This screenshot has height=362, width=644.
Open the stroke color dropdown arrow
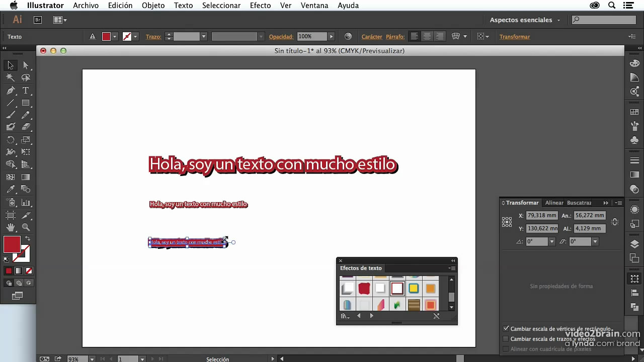click(x=135, y=36)
